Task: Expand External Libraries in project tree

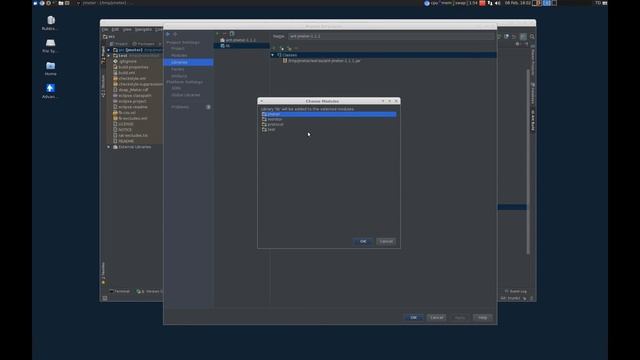Action: coord(109,147)
